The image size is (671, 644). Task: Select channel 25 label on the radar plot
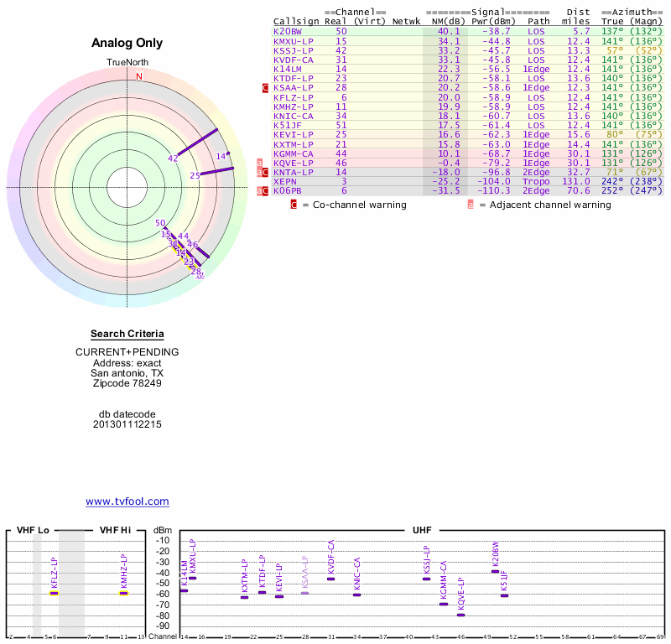click(x=195, y=175)
